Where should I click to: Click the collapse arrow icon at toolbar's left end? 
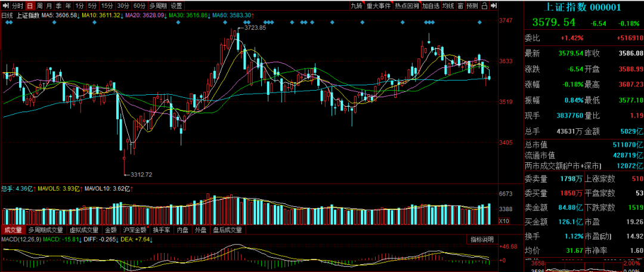pos(5,6)
